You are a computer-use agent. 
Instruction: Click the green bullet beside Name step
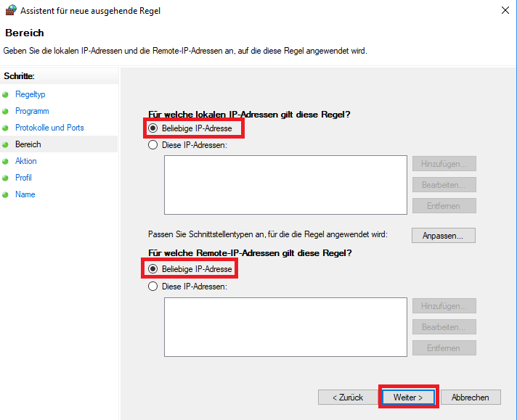pyautogui.click(x=7, y=195)
